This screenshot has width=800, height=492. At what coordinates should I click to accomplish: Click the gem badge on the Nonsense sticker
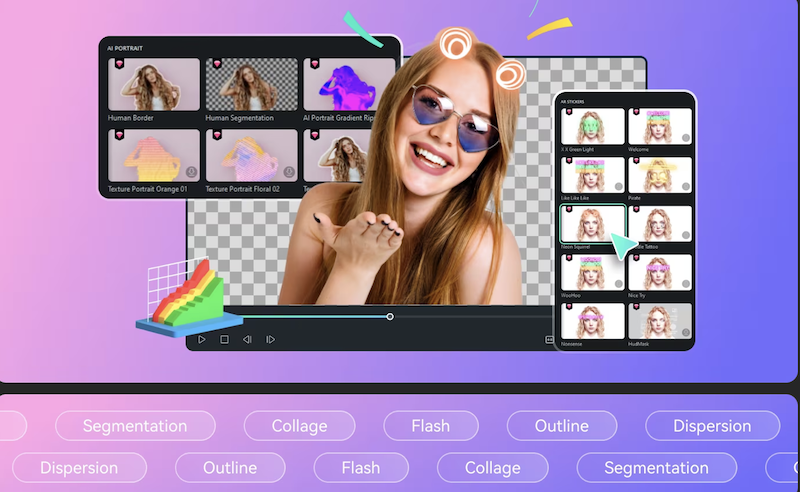click(569, 307)
